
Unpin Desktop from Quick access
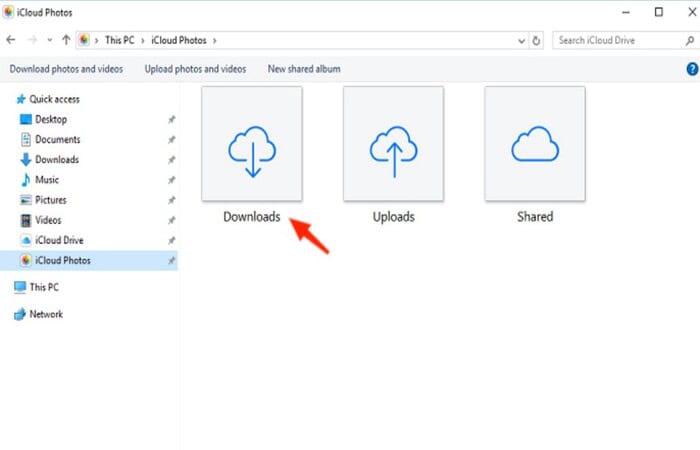pos(171,120)
